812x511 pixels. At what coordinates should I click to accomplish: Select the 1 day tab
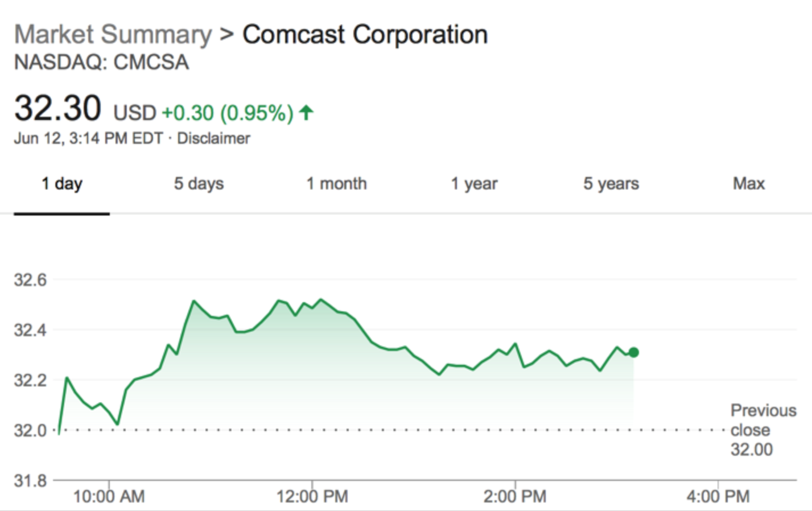[61, 184]
